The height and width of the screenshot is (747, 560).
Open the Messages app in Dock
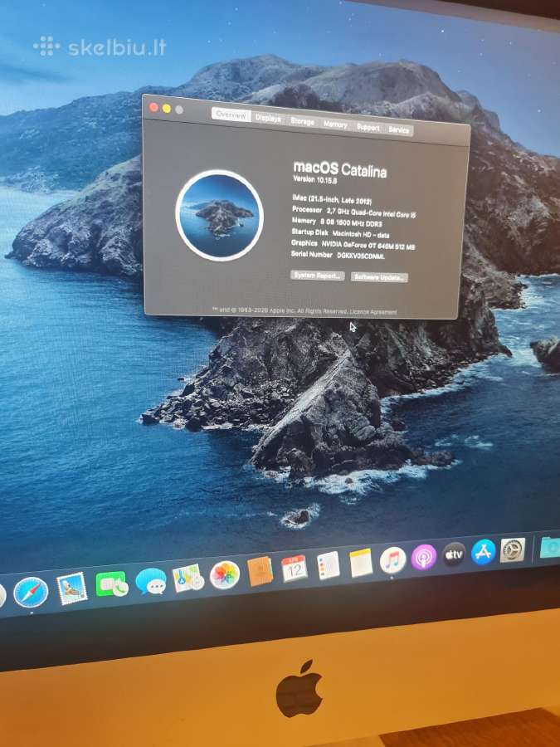(x=151, y=581)
